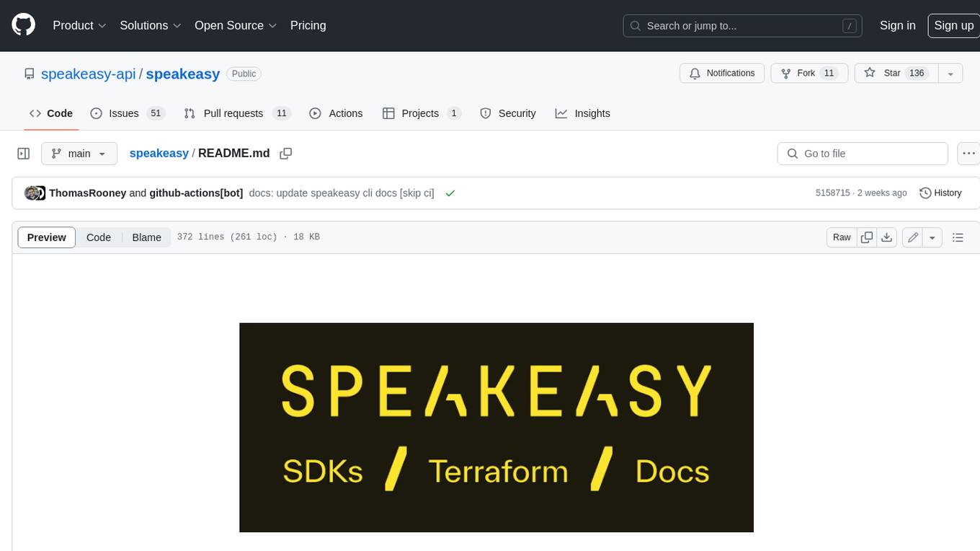
Task: Go to speakeasy root in breadcrumb
Action: pyautogui.click(x=159, y=153)
